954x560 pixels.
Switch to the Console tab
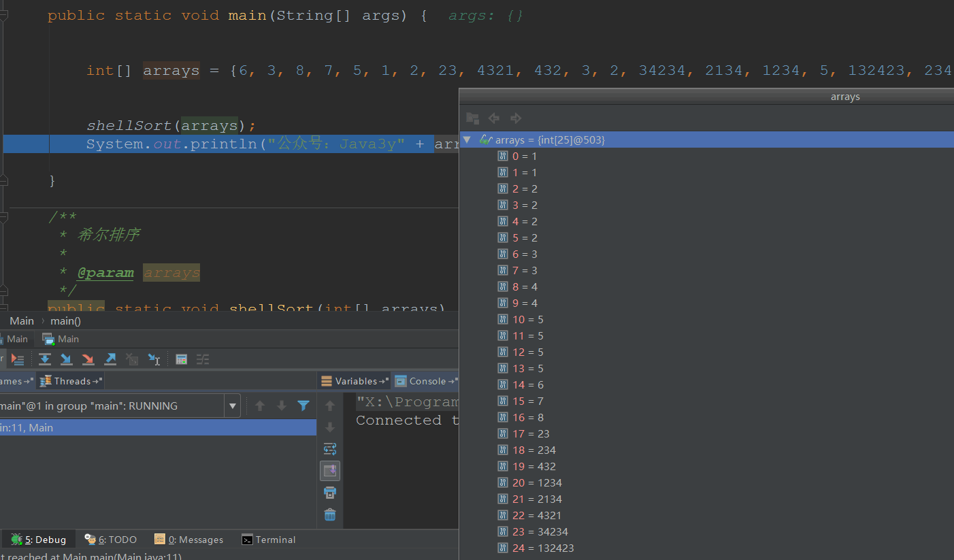click(427, 381)
